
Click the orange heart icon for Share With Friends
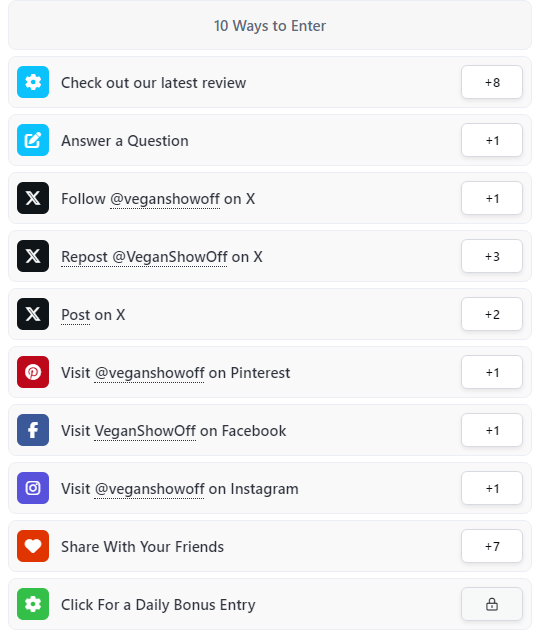click(33, 546)
